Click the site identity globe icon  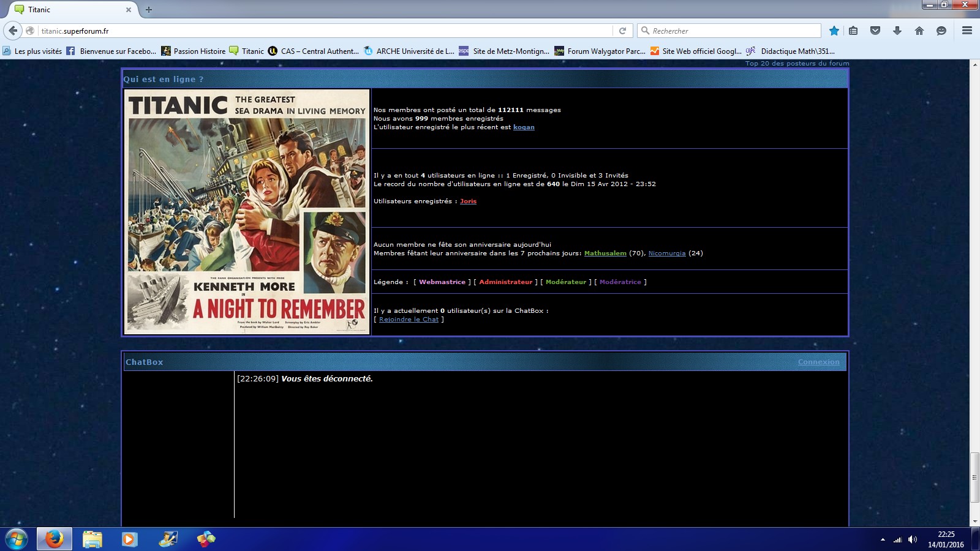[x=30, y=31]
